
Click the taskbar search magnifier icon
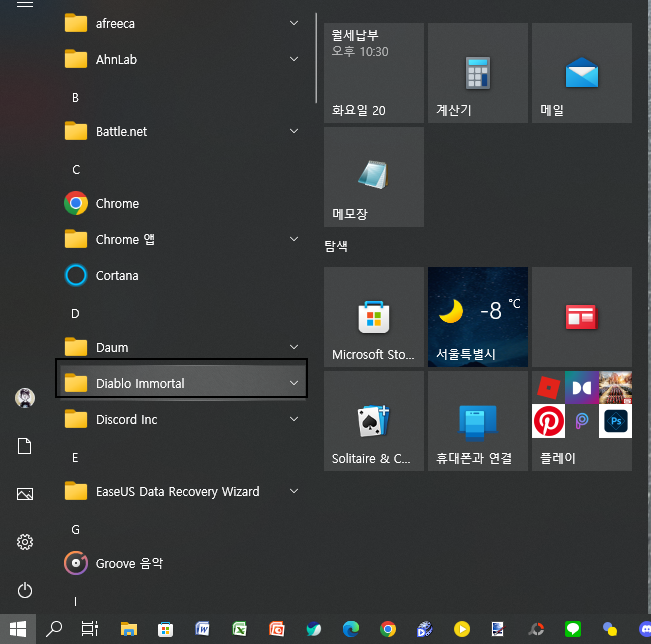click(55, 629)
